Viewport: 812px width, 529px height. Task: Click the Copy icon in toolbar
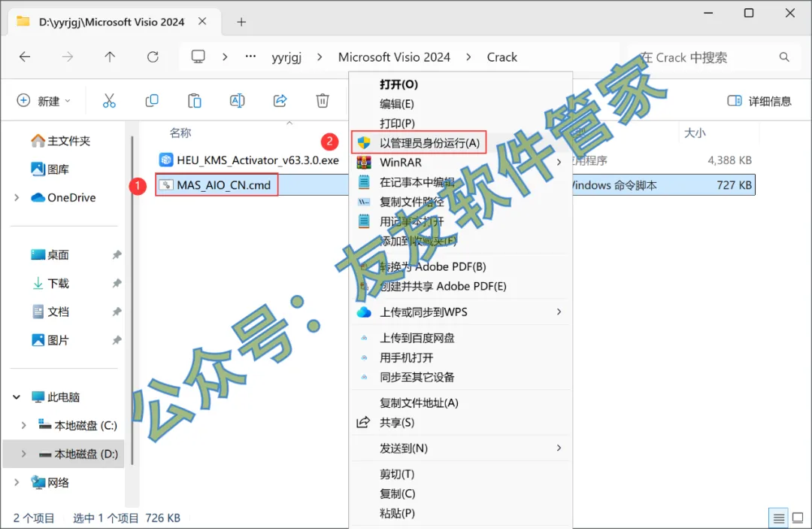point(152,101)
